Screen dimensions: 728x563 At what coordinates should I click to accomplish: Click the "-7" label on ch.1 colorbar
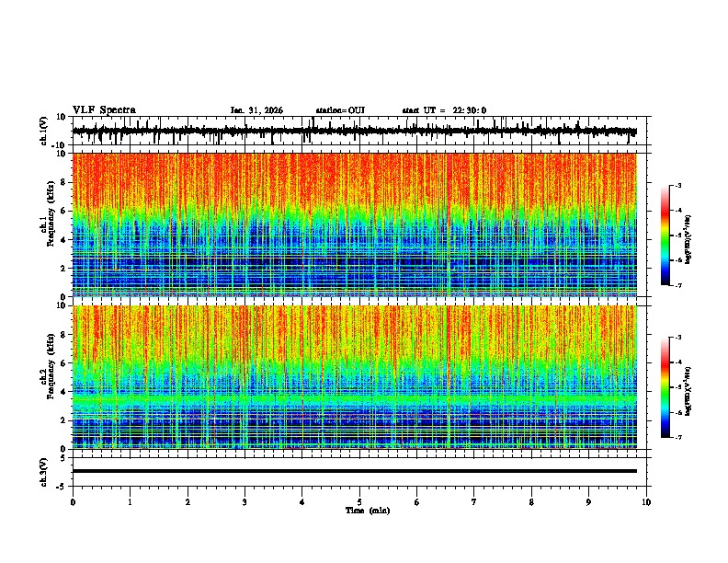[677, 285]
